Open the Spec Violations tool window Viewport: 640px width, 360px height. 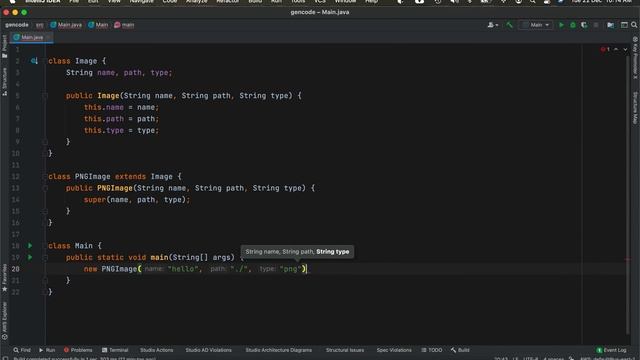click(x=394, y=350)
